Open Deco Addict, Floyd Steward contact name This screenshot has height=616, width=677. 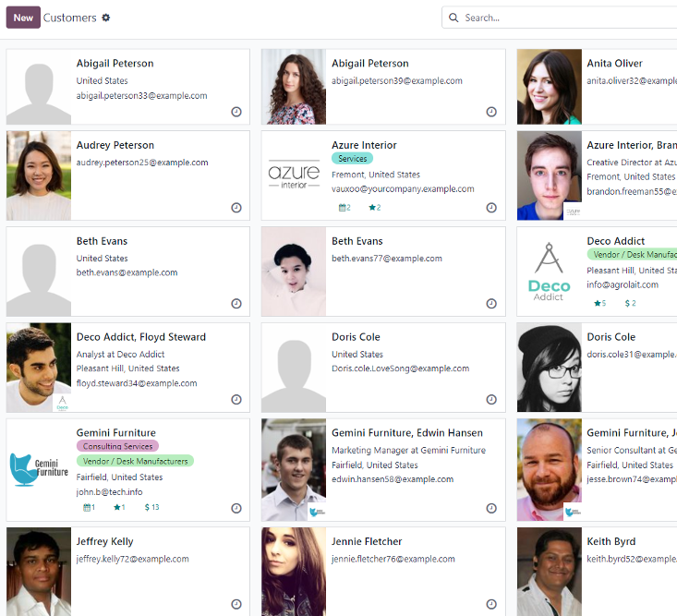click(x=141, y=337)
